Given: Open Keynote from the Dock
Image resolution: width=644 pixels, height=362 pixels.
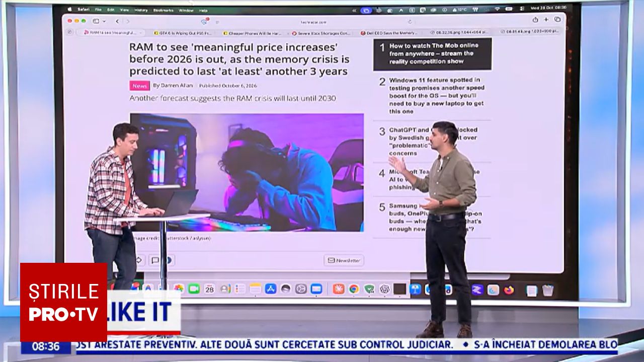Looking at the screenshot, I should coord(415,289).
